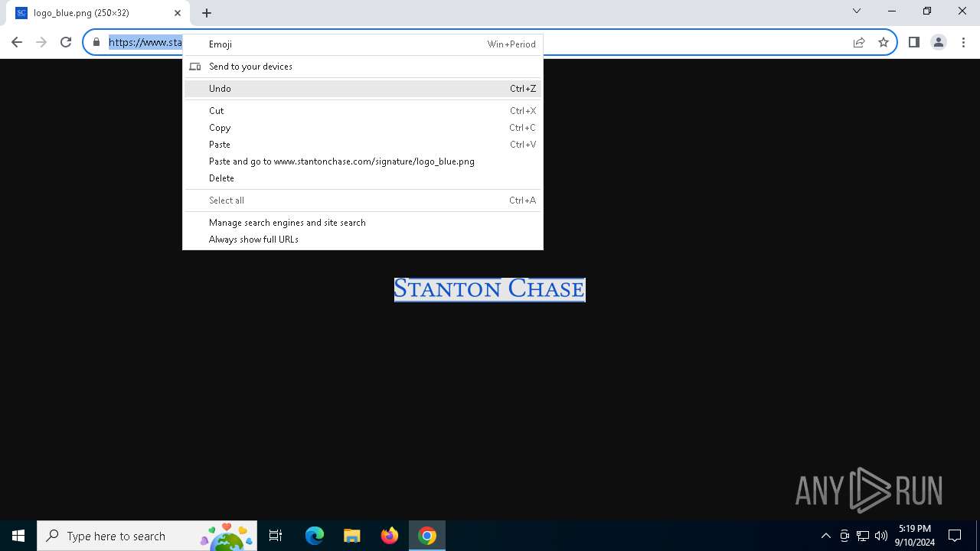Open the tab search chevron
The image size is (980, 551).
tap(857, 11)
